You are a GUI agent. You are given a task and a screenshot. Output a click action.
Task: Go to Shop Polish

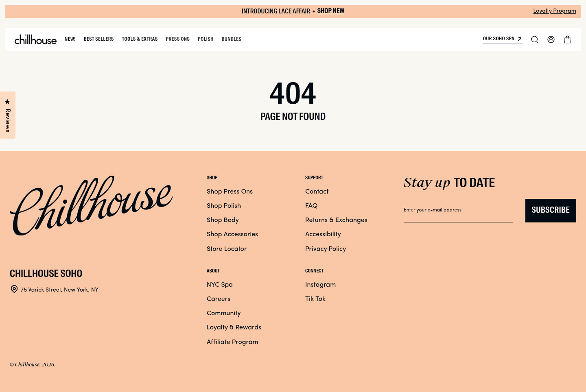(x=224, y=206)
